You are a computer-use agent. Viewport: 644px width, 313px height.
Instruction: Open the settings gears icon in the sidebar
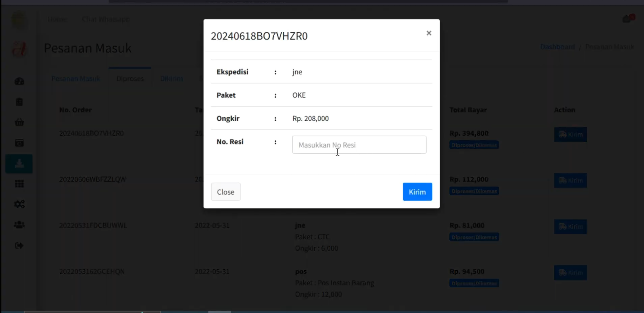19,204
